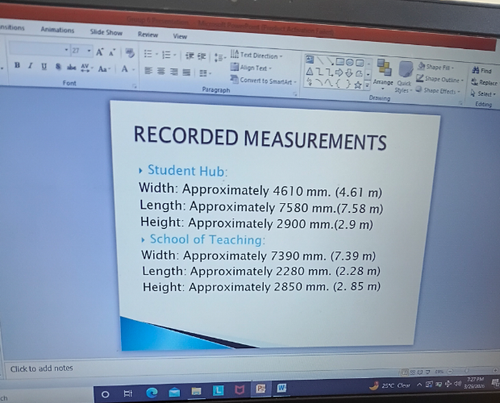Click the RECORDED MEASUREMENTS slide title
500x403 pixels.
coord(260,139)
